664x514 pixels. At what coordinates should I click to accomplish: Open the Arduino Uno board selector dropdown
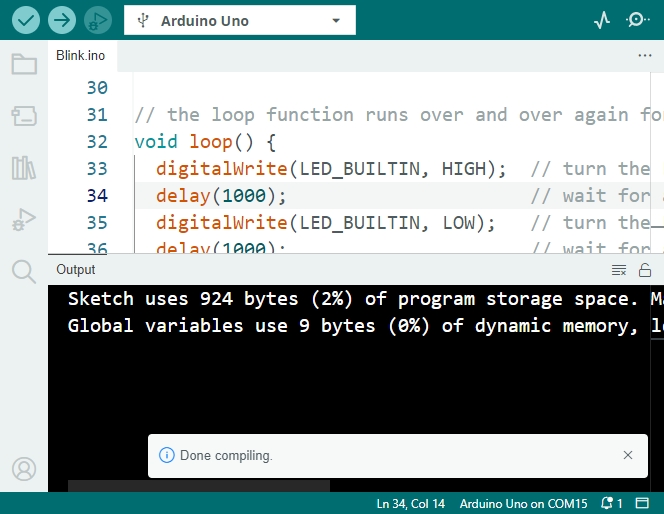pos(240,20)
